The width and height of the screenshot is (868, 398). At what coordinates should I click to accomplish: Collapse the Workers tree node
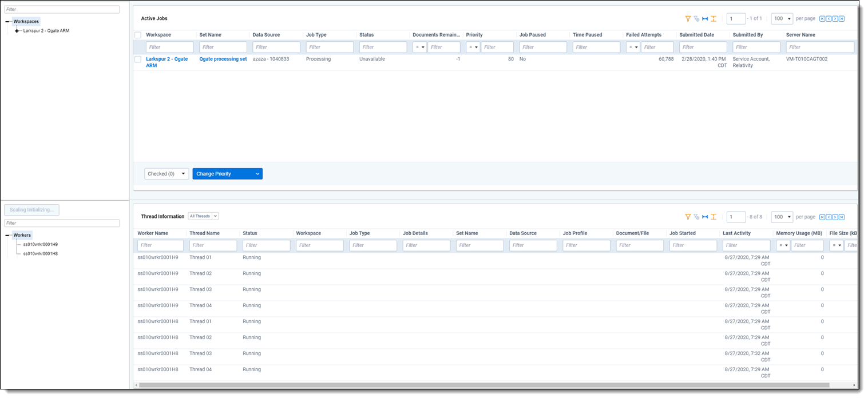pos(8,235)
